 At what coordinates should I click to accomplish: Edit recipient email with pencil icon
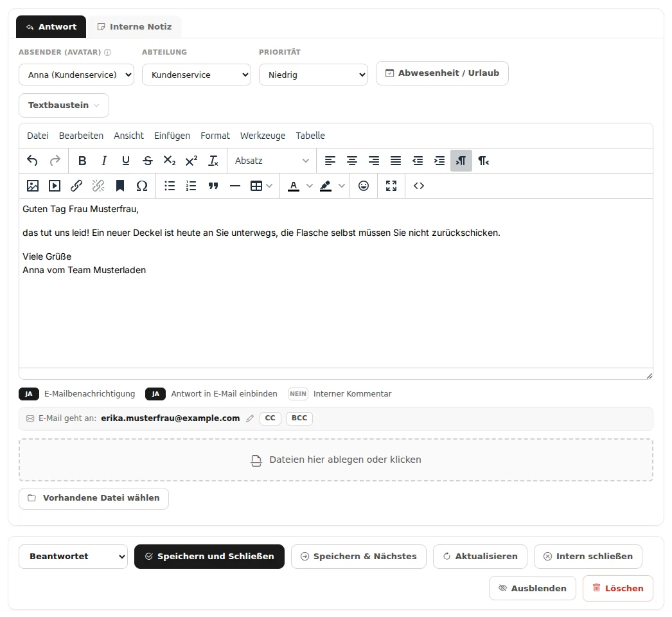[250, 418]
